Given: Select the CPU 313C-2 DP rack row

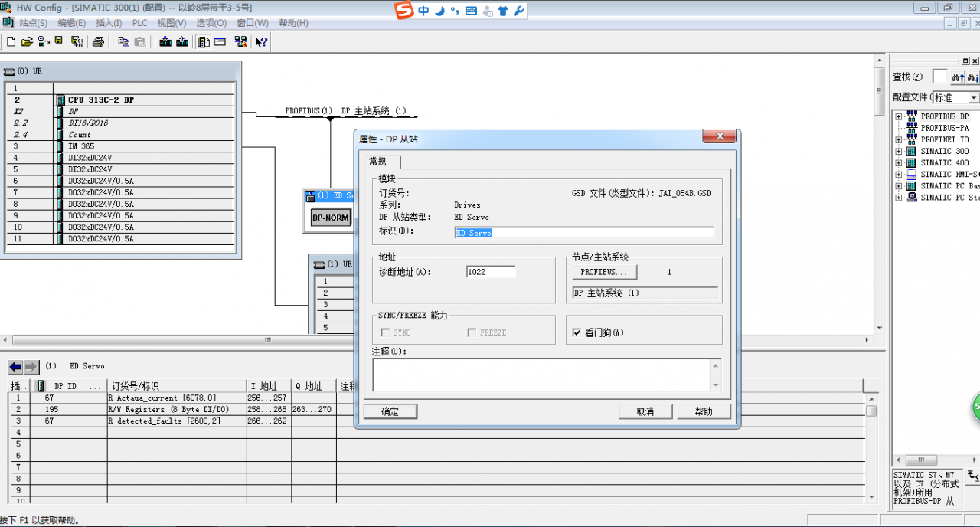Looking at the screenshot, I should [120, 100].
